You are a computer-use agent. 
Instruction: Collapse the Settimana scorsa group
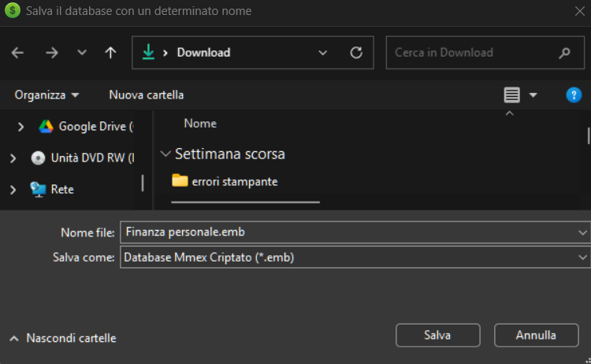tap(165, 154)
